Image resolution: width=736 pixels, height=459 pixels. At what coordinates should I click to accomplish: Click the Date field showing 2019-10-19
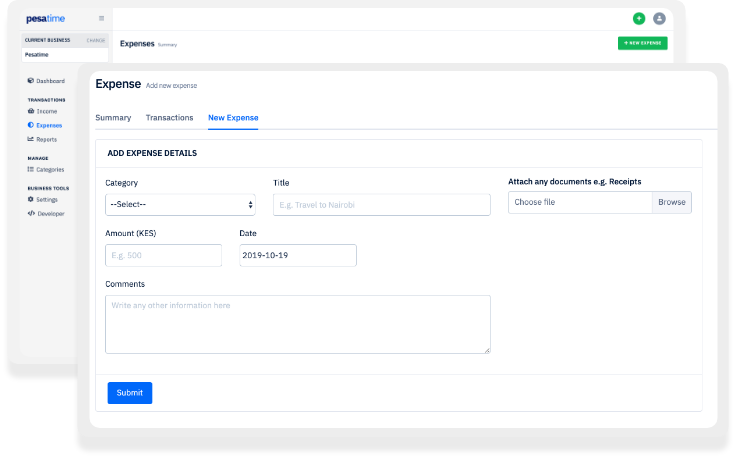pos(298,255)
